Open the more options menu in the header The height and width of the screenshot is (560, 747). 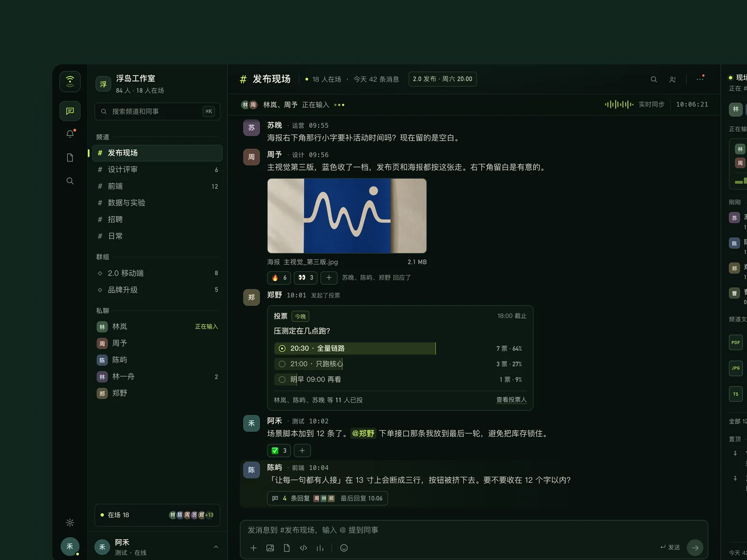pyautogui.click(x=700, y=79)
